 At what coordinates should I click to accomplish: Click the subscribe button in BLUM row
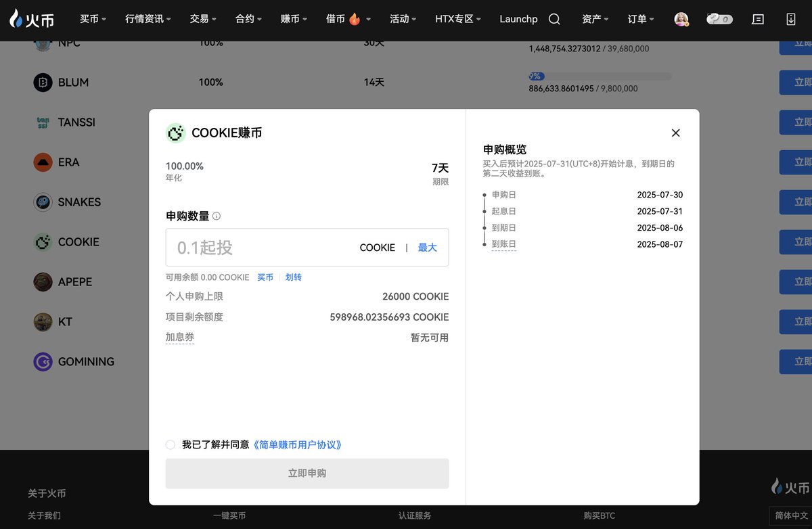tap(796, 83)
